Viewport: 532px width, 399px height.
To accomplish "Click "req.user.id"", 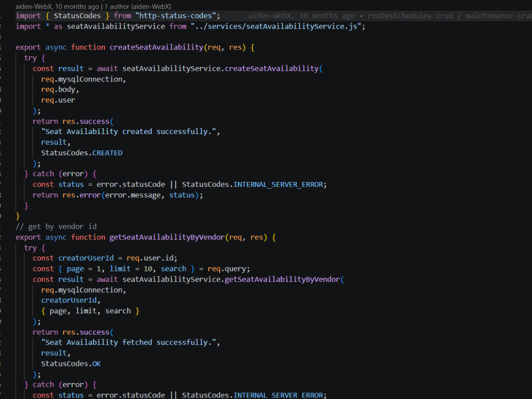I will (x=150, y=258).
